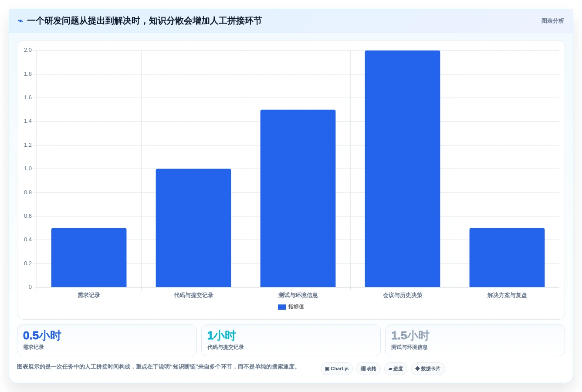Click the 指标值 legend label
Viewport: 582px width, 392px height.
(296, 307)
